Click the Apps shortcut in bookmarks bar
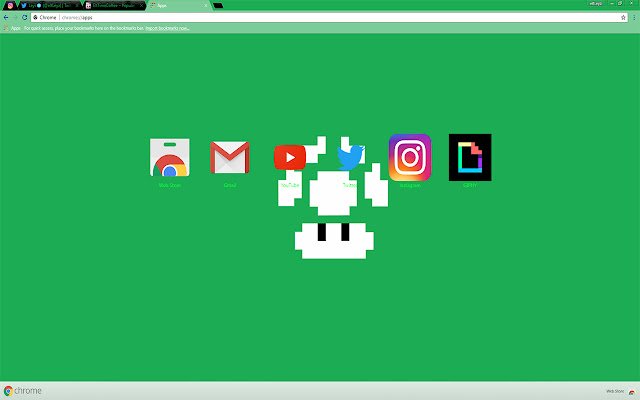 point(12,28)
